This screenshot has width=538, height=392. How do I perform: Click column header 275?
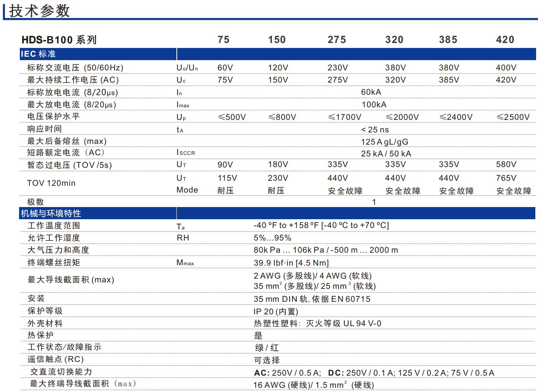(x=337, y=40)
